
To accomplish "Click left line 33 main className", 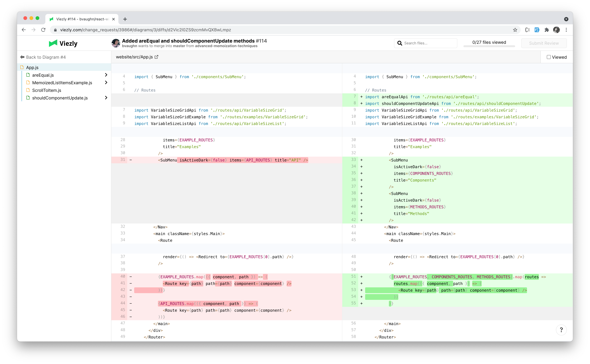I will click(227, 234).
